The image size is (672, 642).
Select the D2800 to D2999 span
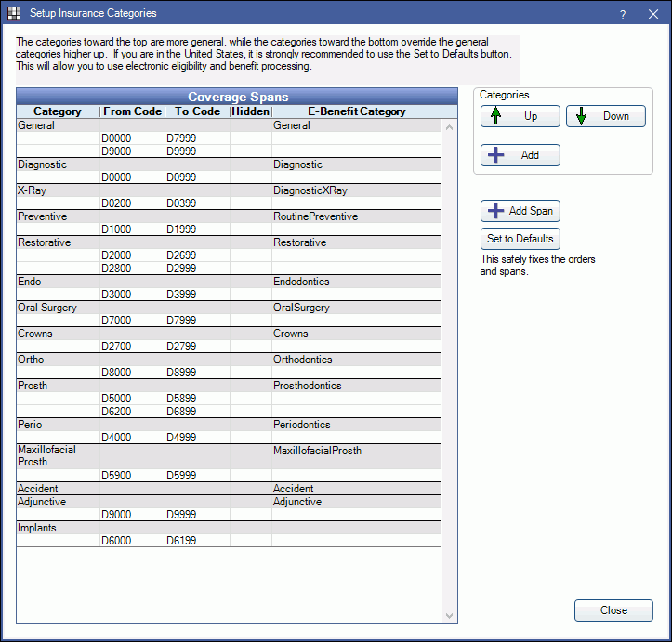pyautogui.click(x=229, y=269)
